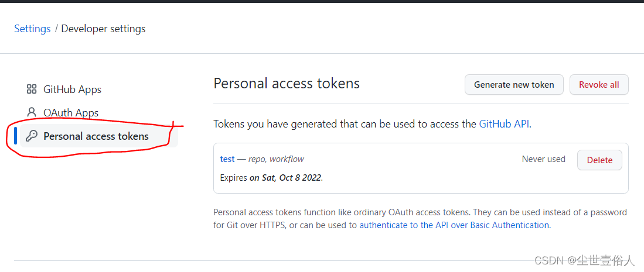Click the repo, workflow scopes text
This screenshot has height=272, width=644.
coord(276,159)
